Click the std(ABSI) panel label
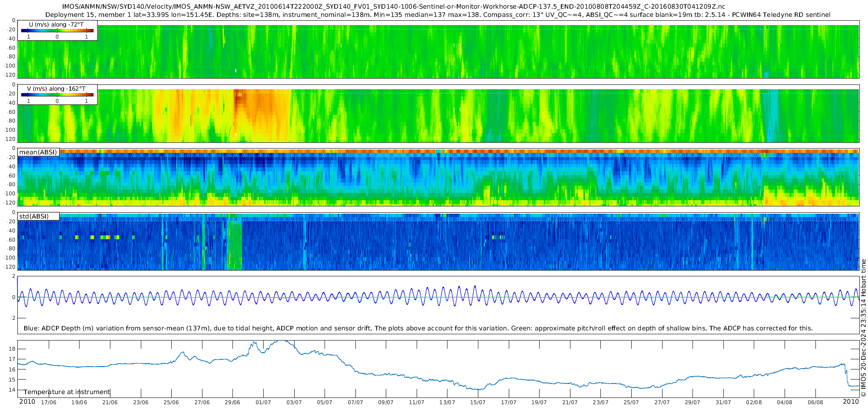Viewport: 868px width, 410px height. click(x=34, y=216)
